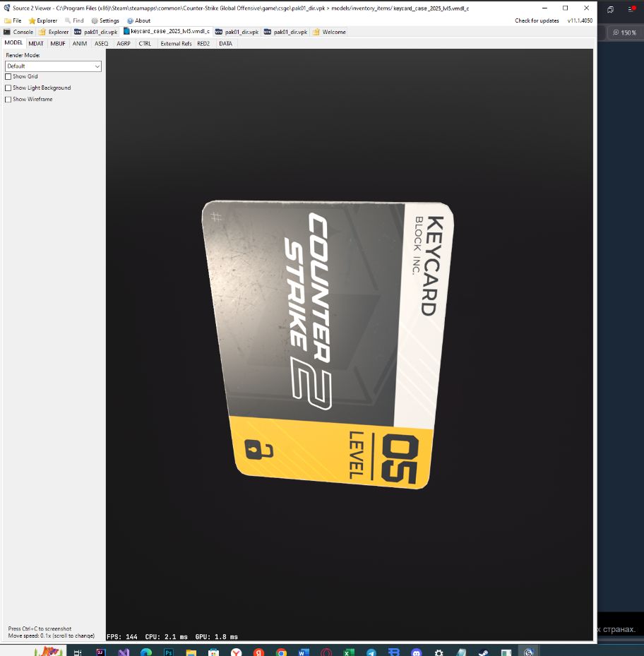Open Telegram from the taskbar
The height and width of the screenshot is (656, 644).
coord(371,652)
